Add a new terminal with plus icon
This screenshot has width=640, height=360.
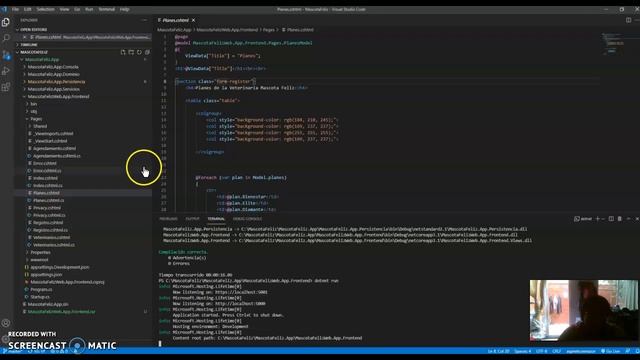[598, 219]
